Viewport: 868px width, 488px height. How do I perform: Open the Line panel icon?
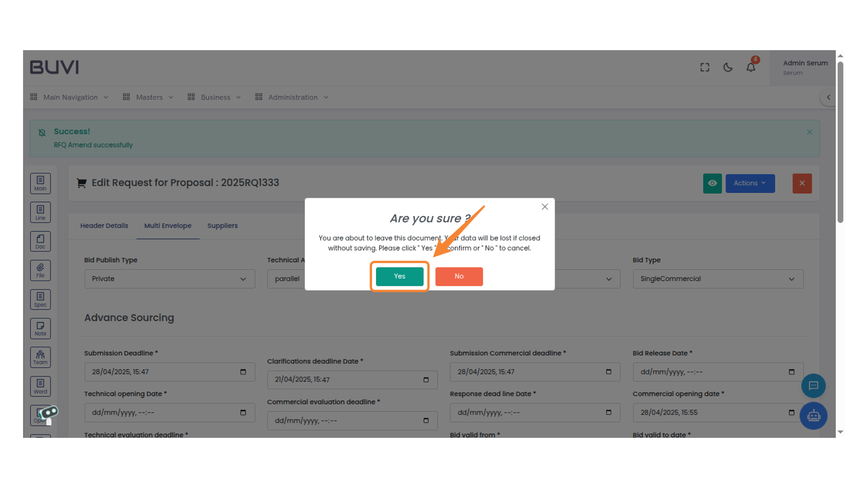point(40,212)
